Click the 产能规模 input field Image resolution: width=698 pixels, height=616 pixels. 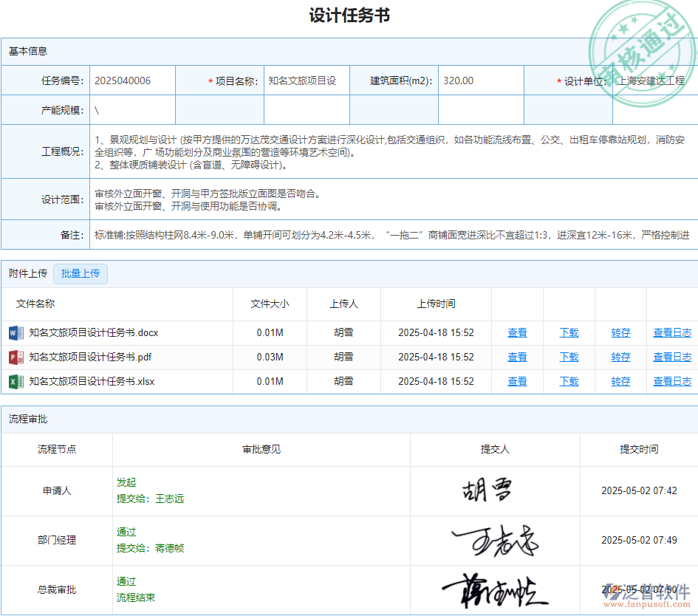pos(131,109)
